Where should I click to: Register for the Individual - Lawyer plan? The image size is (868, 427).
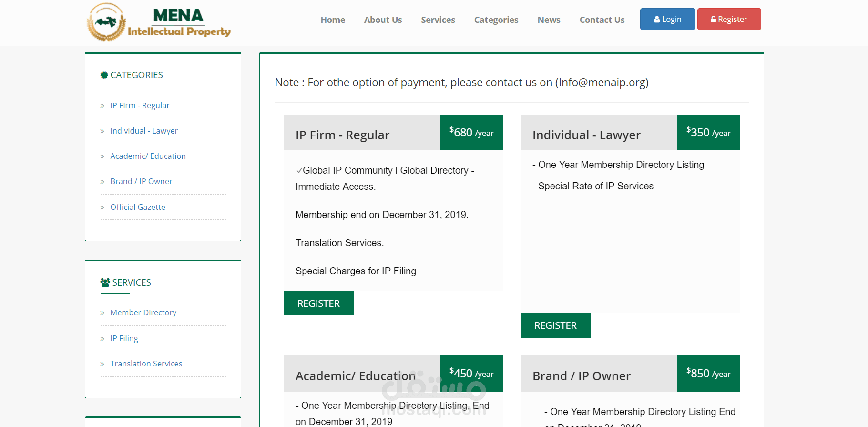[x=555, y=325]
